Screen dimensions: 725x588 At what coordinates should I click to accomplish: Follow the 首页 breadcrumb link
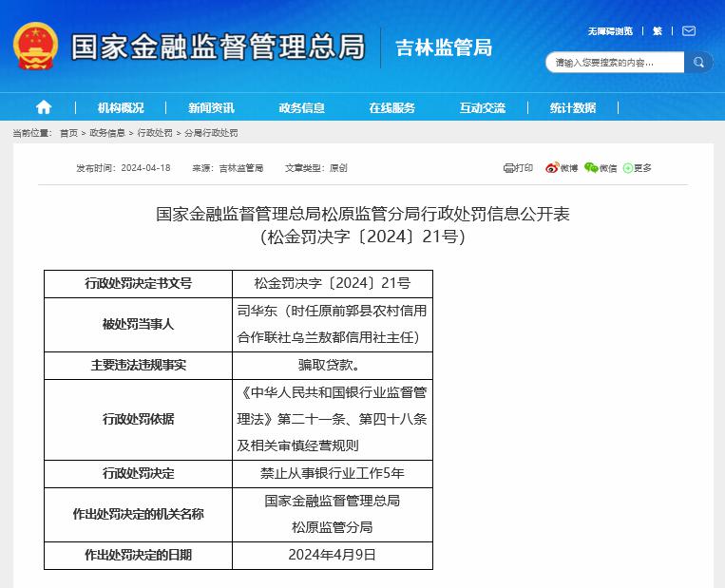click(69, 133)
